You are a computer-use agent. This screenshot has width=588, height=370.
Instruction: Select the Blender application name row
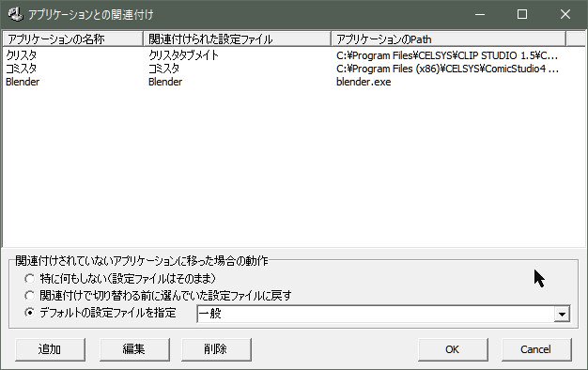[x=23, y=82]
